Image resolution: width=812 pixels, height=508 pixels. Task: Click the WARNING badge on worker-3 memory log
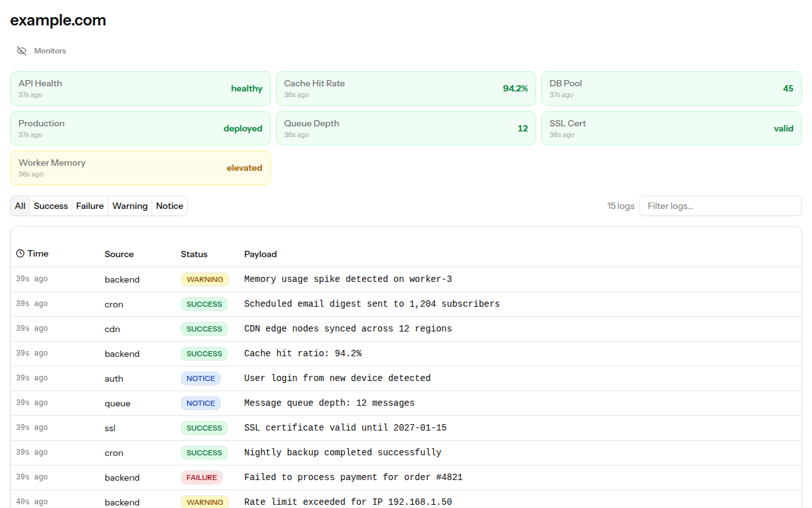point(204,279)
